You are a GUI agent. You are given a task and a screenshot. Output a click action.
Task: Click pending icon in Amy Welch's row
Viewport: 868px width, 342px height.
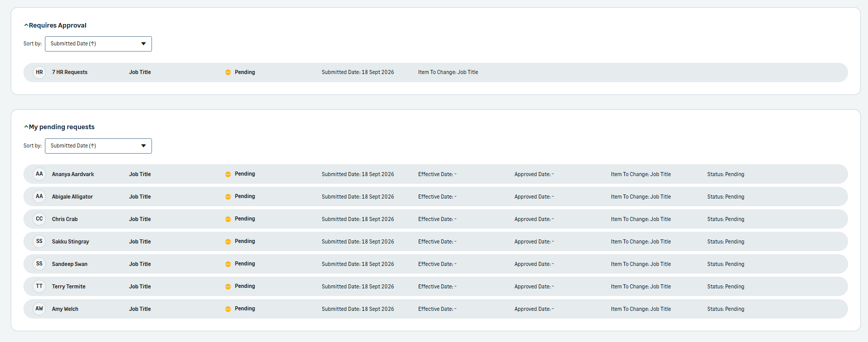coord(228,309)
